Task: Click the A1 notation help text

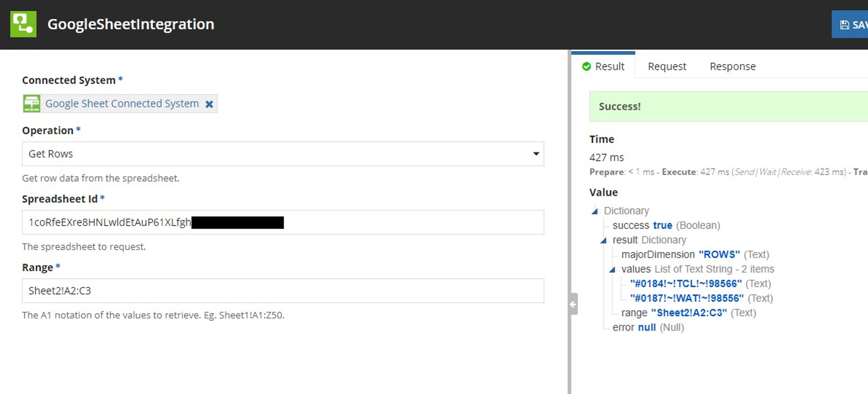Action: point(153,315)
